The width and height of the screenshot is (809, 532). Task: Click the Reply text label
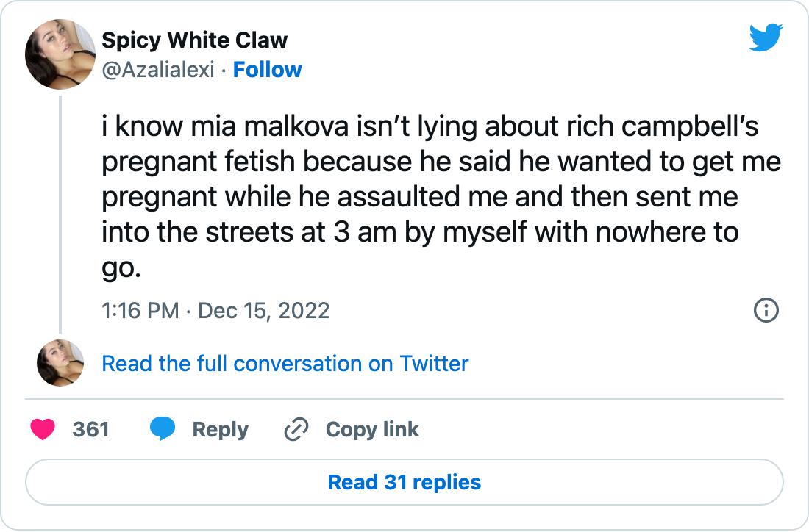pos(220,430)
